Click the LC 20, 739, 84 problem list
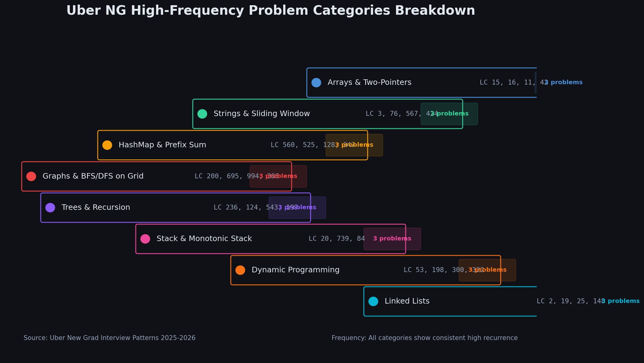The width and height of the screenshot is (644, 363). click(337, 239)
